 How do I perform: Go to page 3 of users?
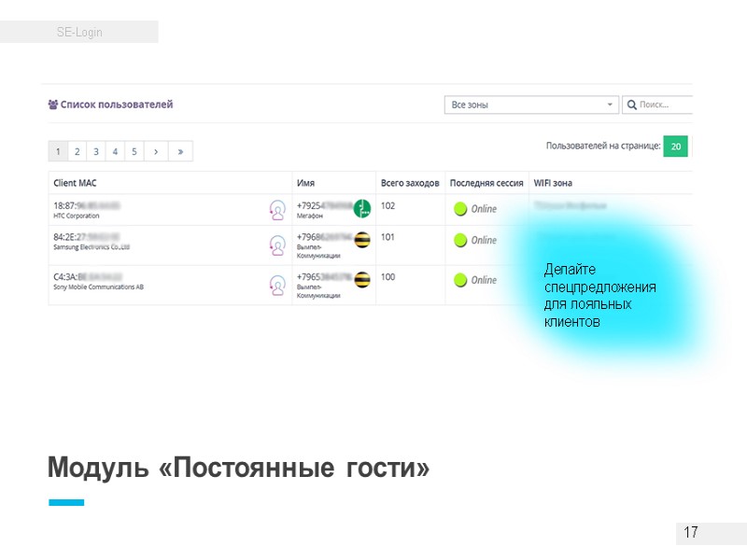tap(95, 150)
